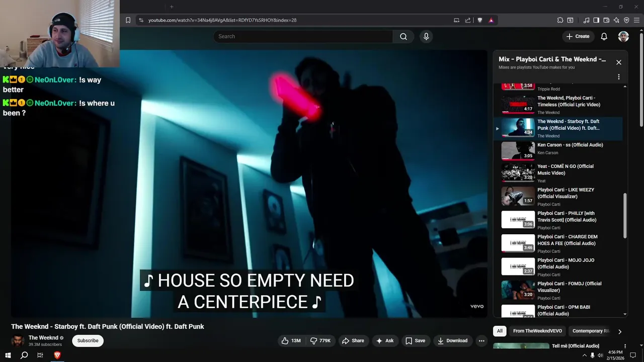Close the Mix playlist panel
This screenshot has height=362, width=644.
click(x=619, y=62)
